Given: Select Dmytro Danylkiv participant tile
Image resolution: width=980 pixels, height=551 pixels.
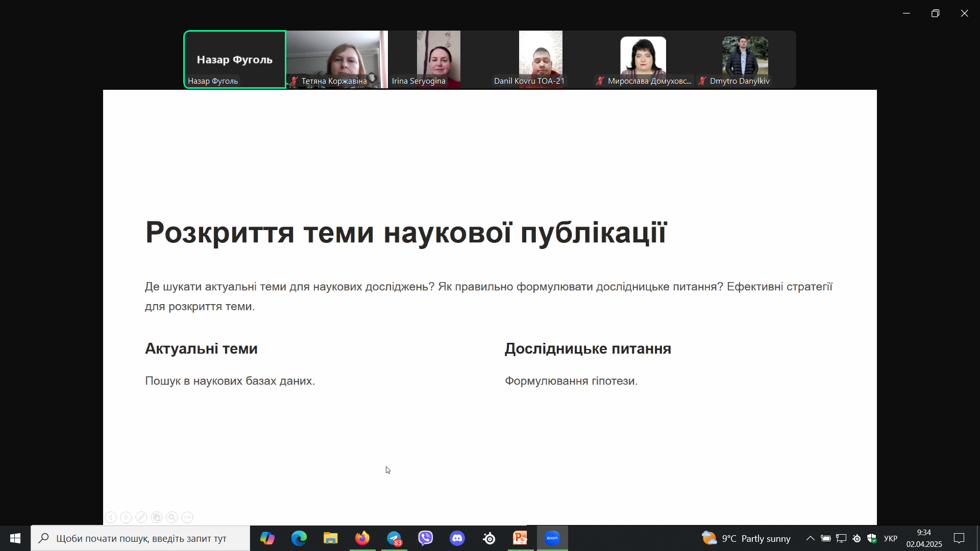Looking at the screenshot, I should pyautogui.click(x=745, y=59).
